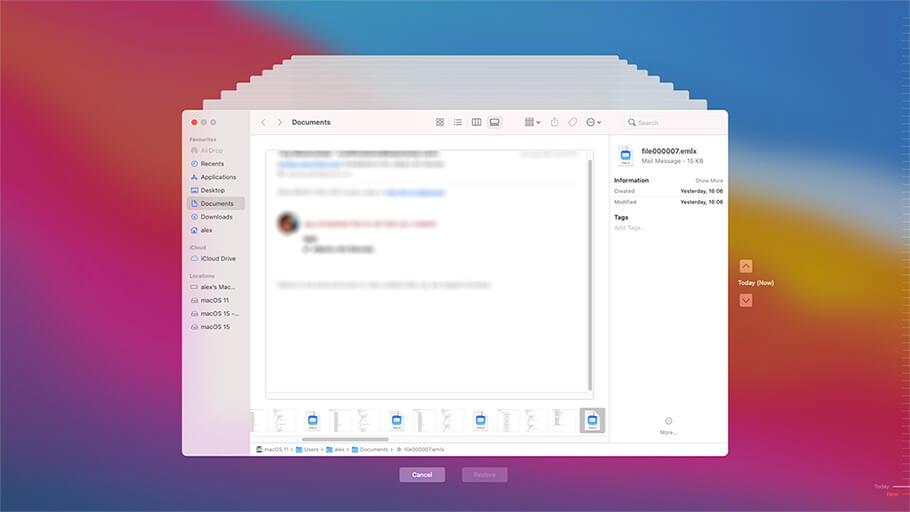910x512 pixels.
Task: Click alex in the path bar
Action: (x=335, y=450)
